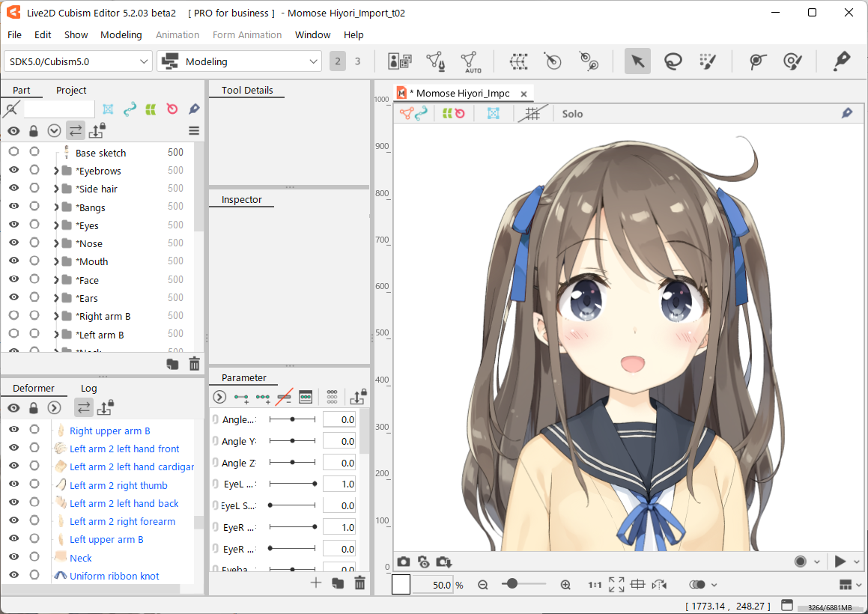Click the camera snapshot icon below canvas

(404, 562)
